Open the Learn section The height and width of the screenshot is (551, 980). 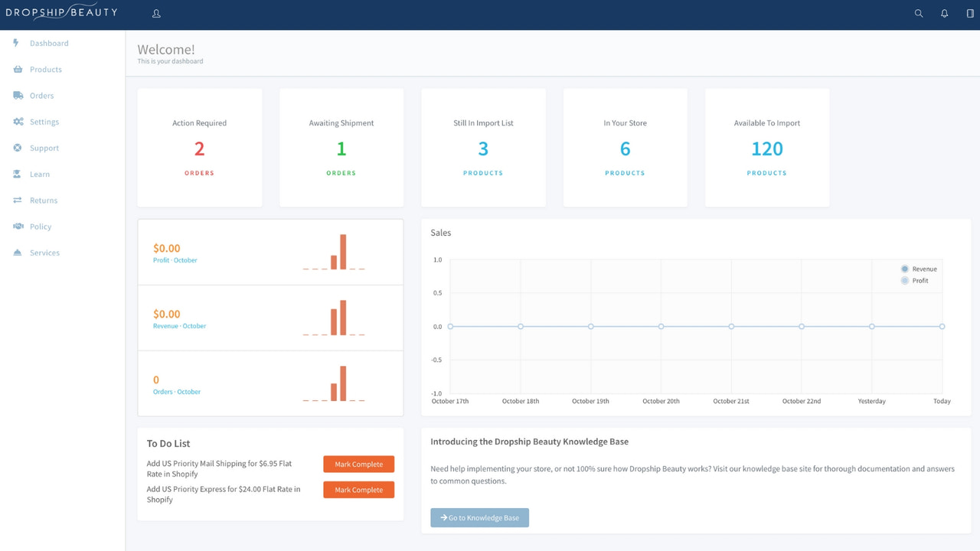(40, 174)
